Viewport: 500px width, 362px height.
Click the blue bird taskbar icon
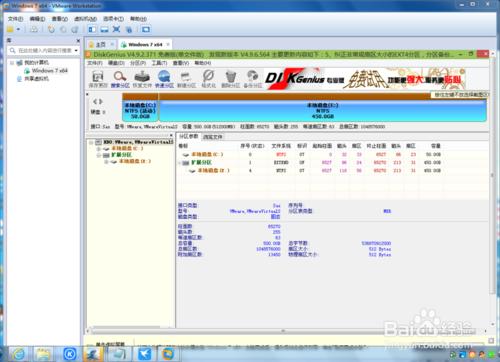pos(144,354)
